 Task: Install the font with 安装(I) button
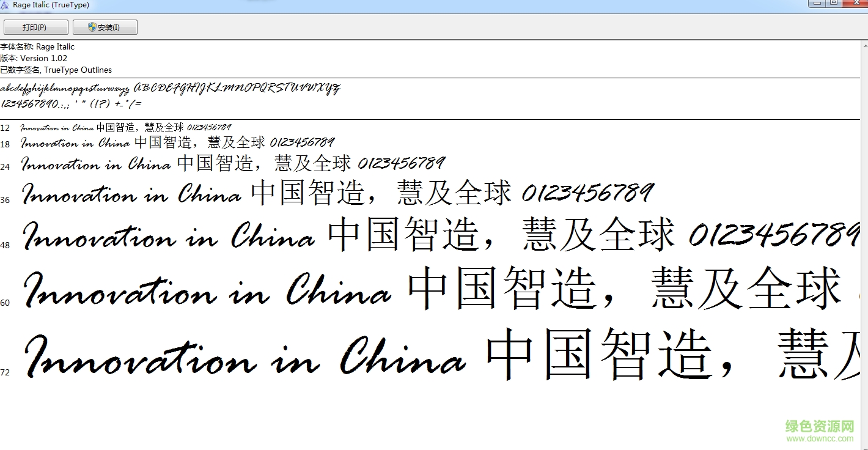click(x=105, y=28)
